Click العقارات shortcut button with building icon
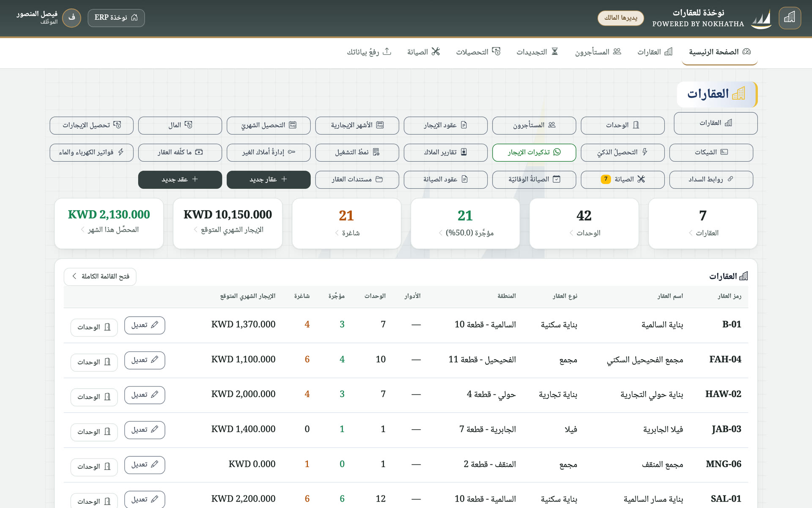This screenshot has height=508, width=812. 715,123
